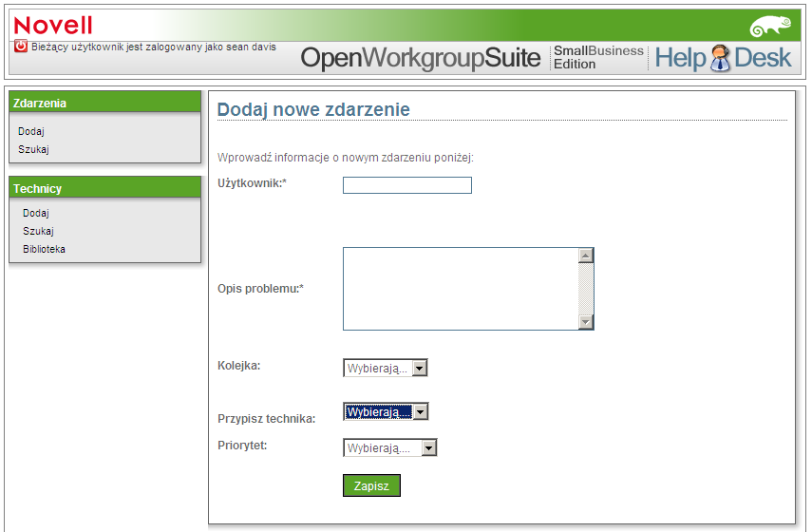Click scroll down arrow in Opis problemu

pos(586,322)
